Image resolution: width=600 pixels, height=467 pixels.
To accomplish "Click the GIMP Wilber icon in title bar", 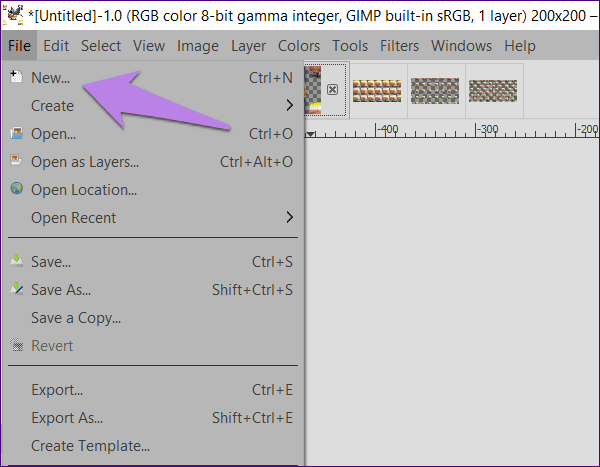I will click(13, 15).
